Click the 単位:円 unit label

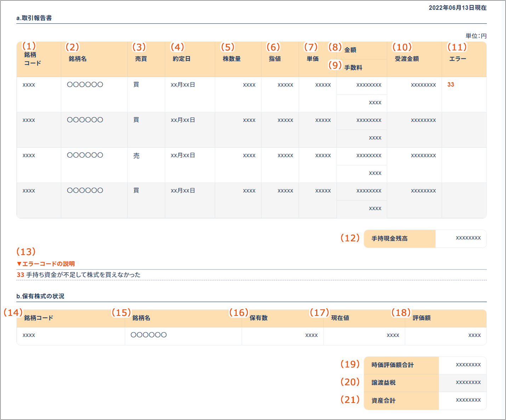coord(476,36)
